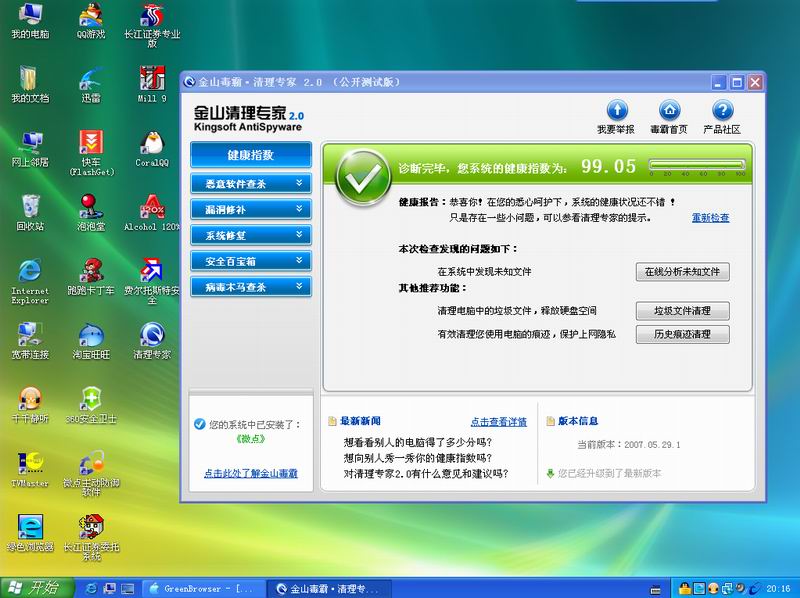Click 金山毒霸·清理专家 taskbar button
This screenshot has width=800, height=598.
(330, 589)
